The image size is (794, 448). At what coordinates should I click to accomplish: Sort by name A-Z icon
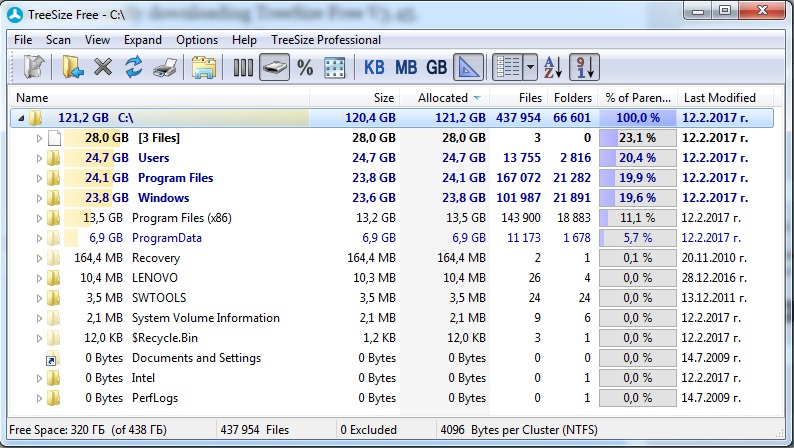pyautogui.click(x=553, y=67)
